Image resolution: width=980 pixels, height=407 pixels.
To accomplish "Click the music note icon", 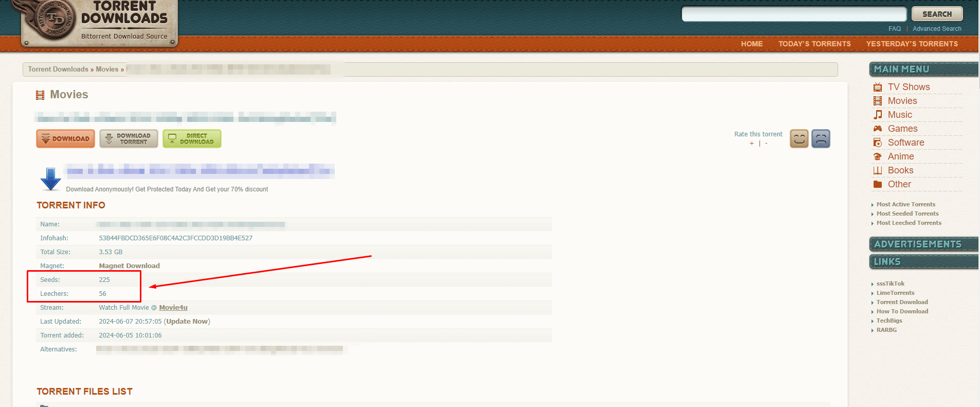I will point(878,115).
